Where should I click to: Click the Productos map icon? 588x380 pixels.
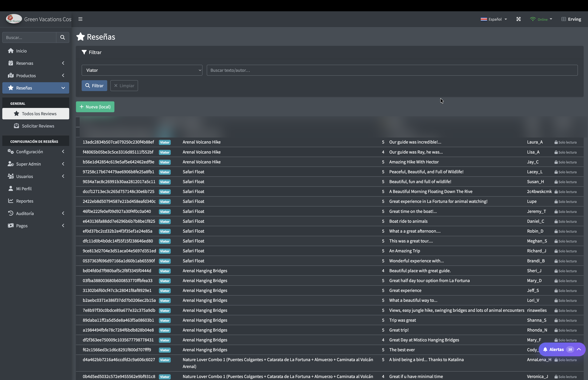11,75
